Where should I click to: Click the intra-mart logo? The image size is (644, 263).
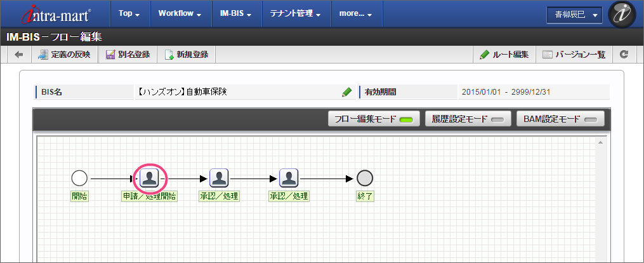(56, 15)
